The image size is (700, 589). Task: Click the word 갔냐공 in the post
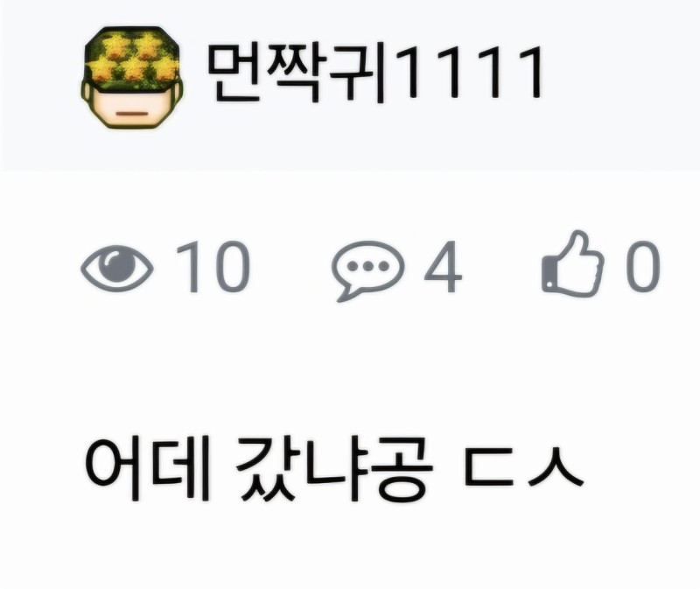(335, 469)
